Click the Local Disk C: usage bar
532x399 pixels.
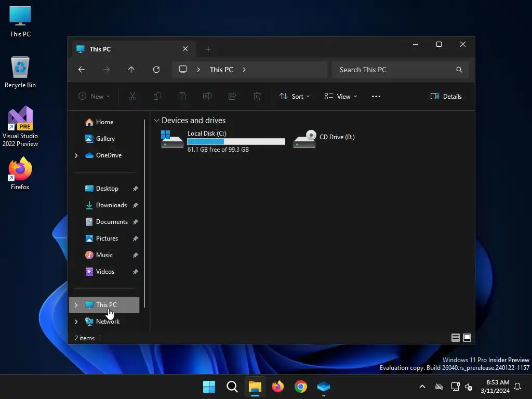pos(236,141)
